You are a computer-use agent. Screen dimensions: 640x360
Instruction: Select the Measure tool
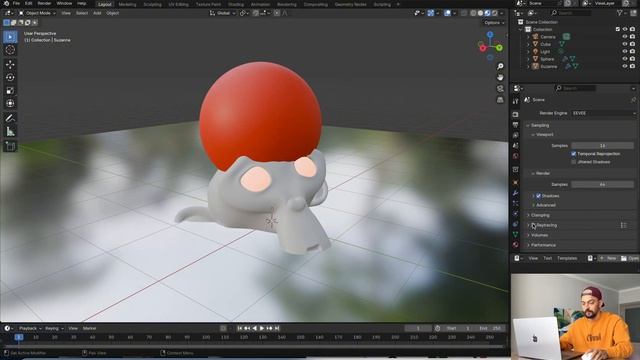pos(10,131)
